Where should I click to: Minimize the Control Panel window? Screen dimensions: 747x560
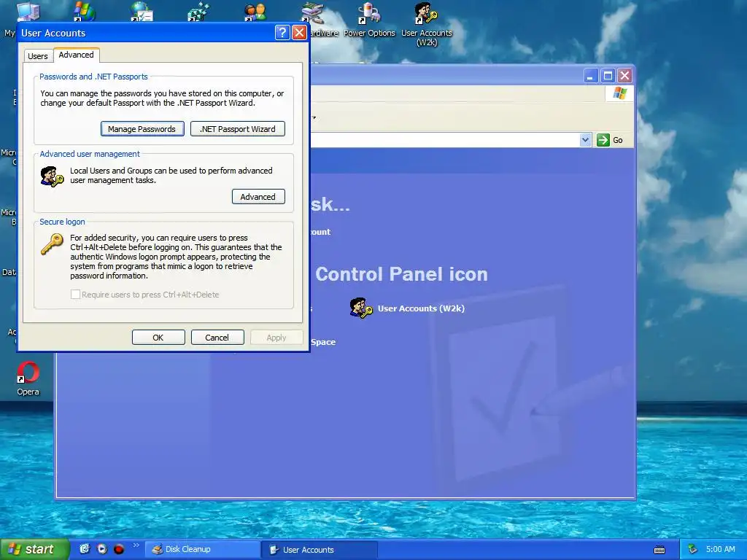tap(591, 76)
